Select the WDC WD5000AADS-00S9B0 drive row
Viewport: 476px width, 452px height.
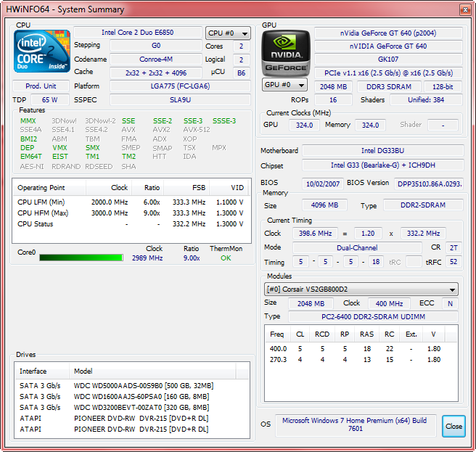pyautogui.click(x=132, y=386)
